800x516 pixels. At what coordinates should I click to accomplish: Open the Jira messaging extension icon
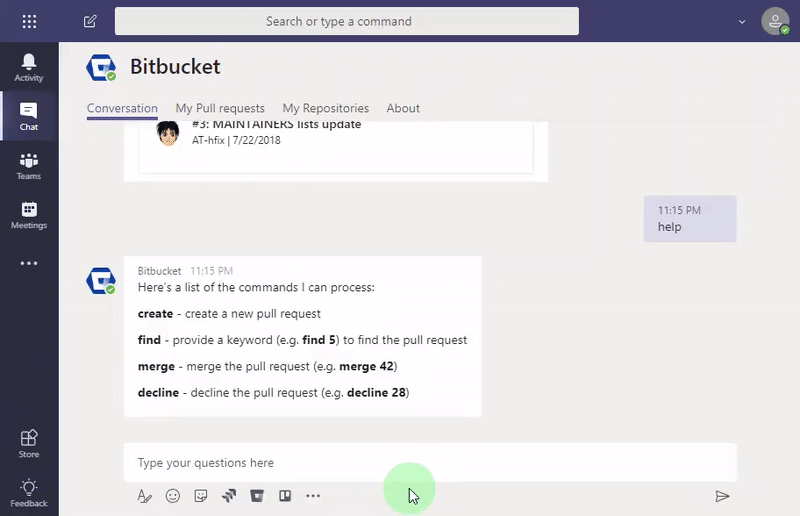coord(229,496)
